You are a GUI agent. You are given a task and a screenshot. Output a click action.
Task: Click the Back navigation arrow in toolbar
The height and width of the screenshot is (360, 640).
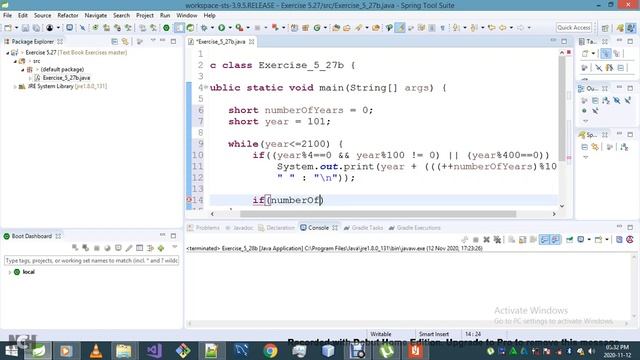[502, 28]
